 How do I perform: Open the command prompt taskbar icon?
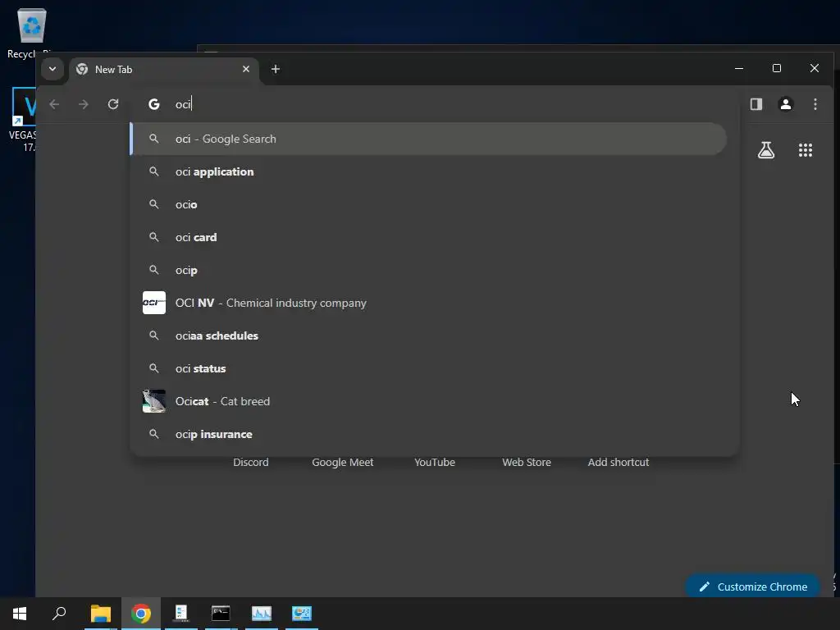(x=221, y=614)
